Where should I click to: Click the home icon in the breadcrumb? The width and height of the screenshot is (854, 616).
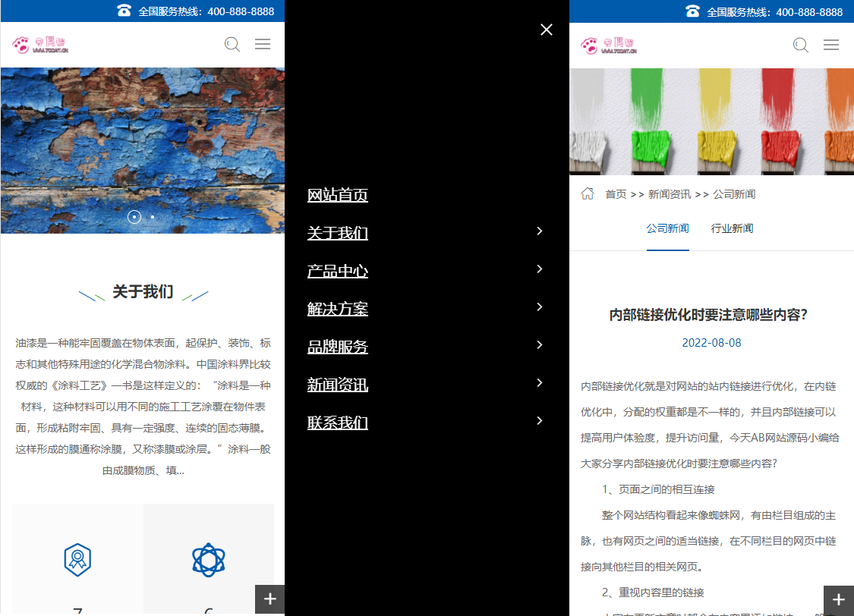pos(588,193)
